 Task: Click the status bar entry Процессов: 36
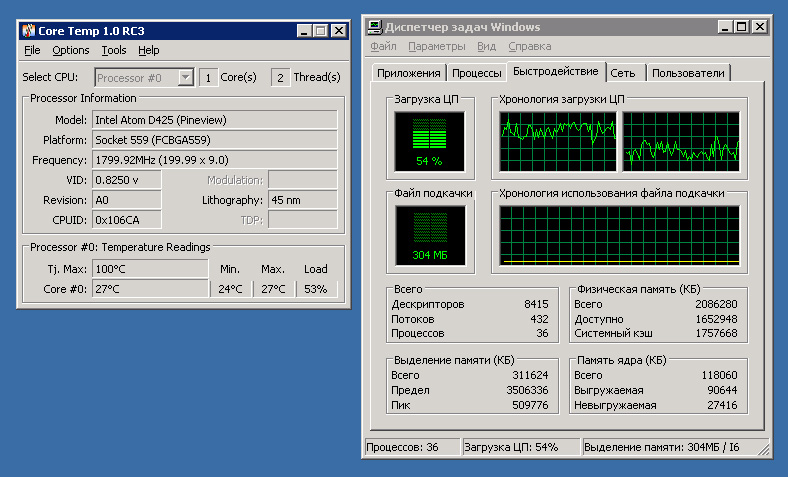click(x=412, y=447)
